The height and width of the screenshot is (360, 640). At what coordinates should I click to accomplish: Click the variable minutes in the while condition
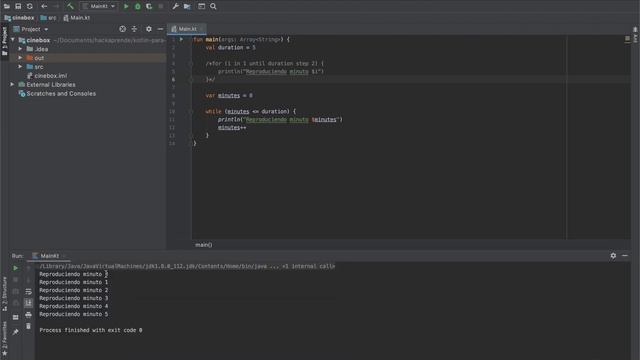(238, 111)
